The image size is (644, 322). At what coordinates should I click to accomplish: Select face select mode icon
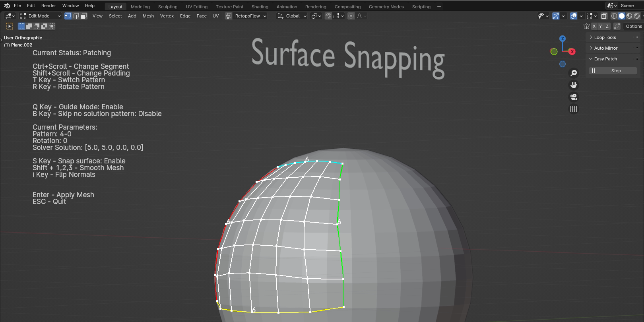[84, 16]
